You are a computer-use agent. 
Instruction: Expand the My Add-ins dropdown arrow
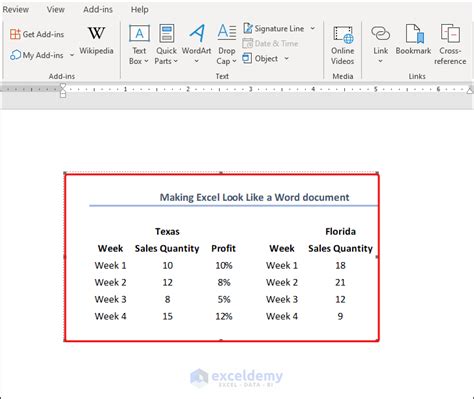(x=72, y=55)
